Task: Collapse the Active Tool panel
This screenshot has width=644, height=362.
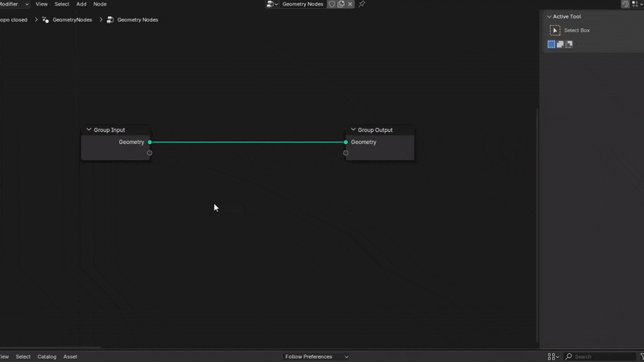Action: (x=549, y=16)
